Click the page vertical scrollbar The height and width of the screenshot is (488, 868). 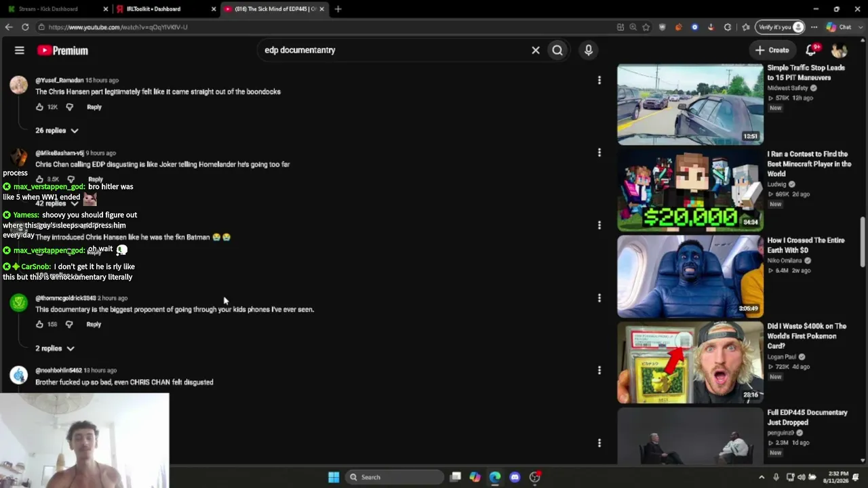point(863,243)
